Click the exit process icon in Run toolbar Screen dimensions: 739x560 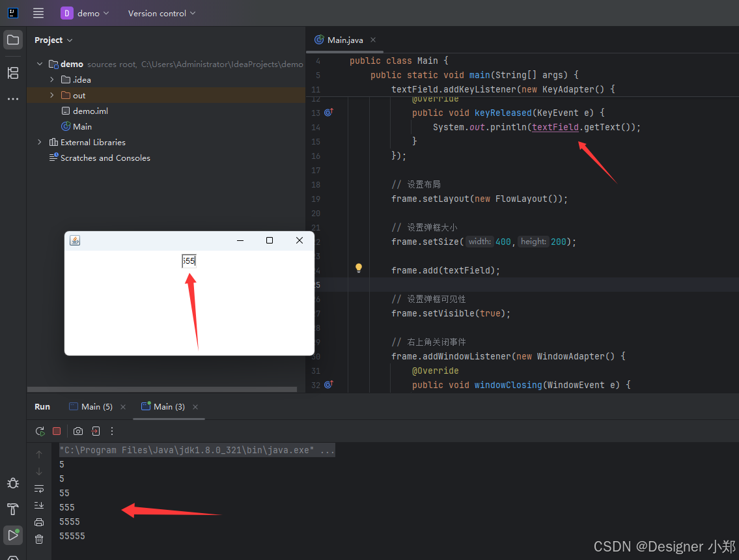point(96,431)
